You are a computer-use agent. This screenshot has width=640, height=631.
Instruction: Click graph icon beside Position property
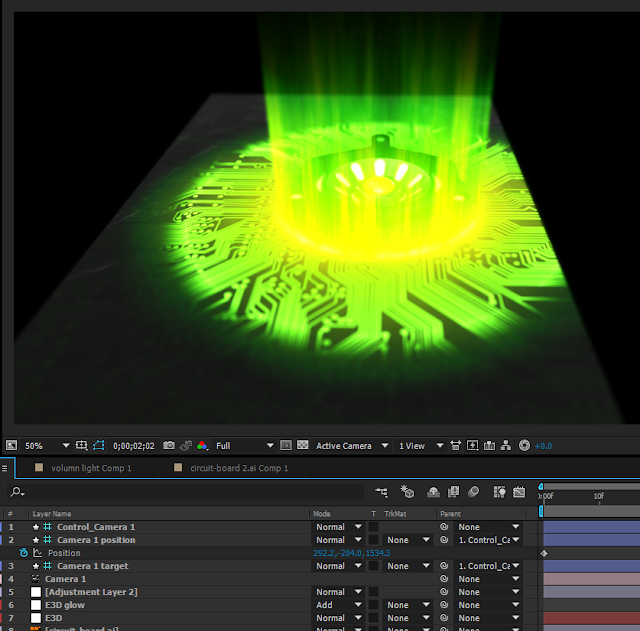(x=38, y=553)
